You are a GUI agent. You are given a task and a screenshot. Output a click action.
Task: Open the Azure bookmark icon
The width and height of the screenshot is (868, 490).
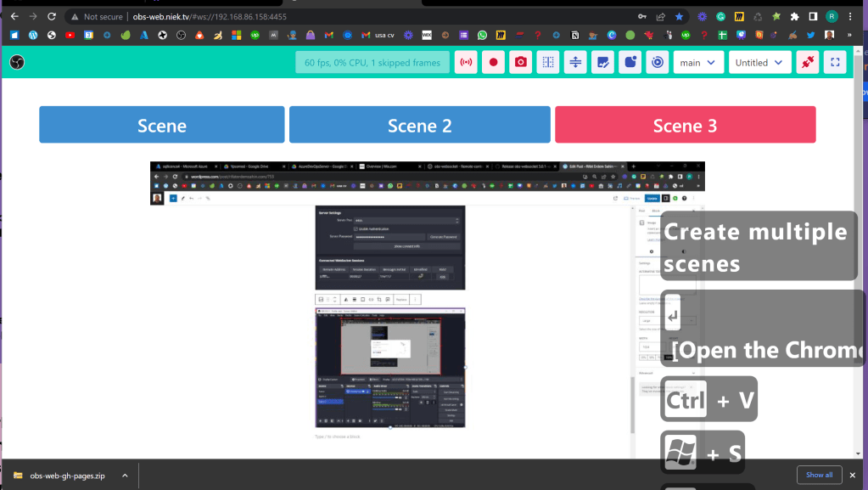click(x=144, y=35)
